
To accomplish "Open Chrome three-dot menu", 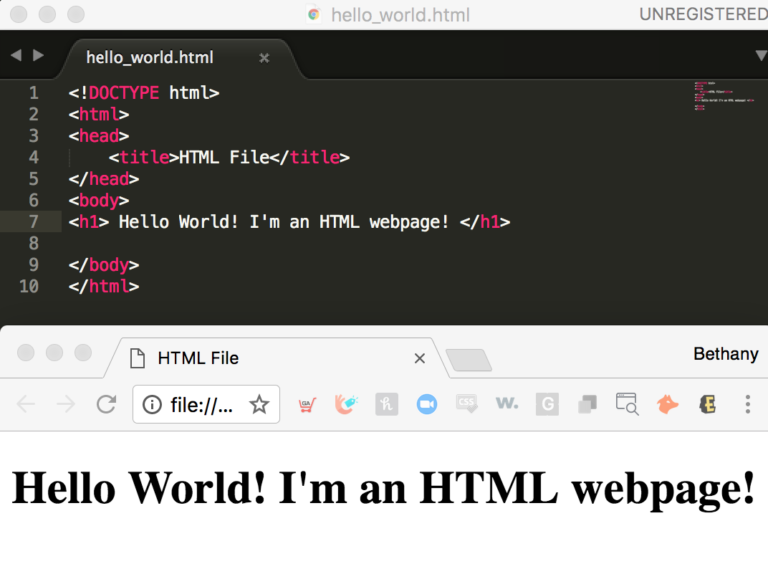I will click(x=747, y=404).
